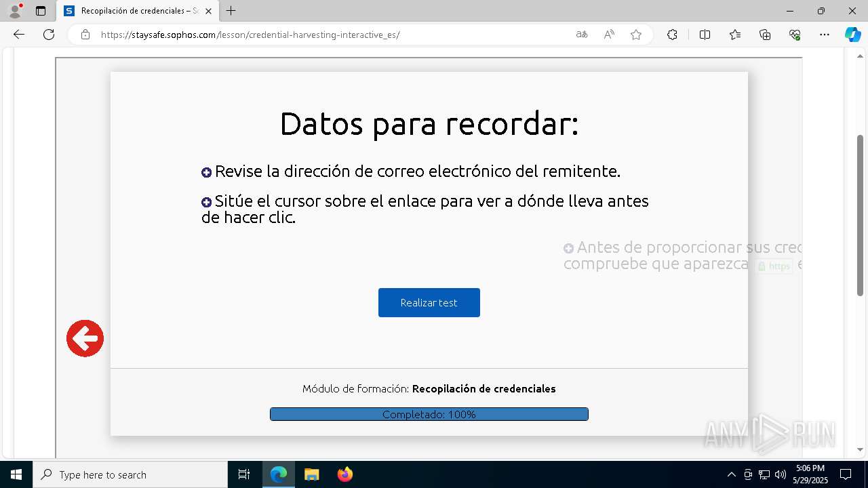The image size is (868, 488).
Task: Add page to favorites star icon
Action: point(636,35)
